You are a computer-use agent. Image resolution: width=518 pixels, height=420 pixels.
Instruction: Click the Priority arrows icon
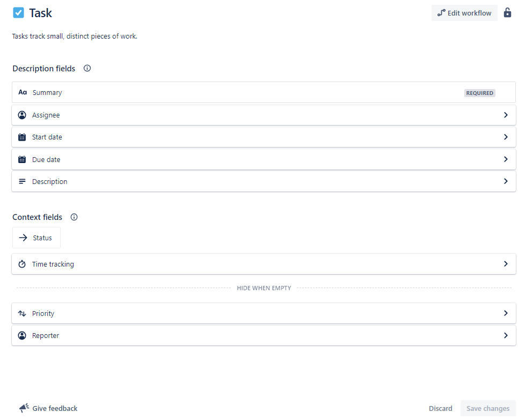[x=22, y=313]
